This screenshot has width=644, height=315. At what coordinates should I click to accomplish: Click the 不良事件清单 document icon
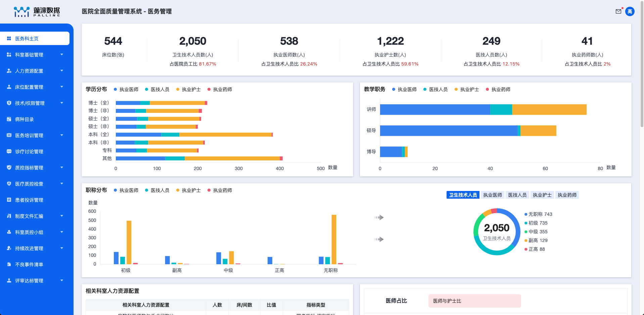pos(9,264)
